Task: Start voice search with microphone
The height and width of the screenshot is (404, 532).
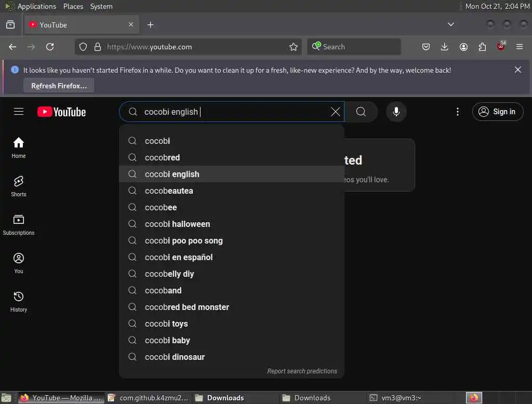Action: point(396,112)
